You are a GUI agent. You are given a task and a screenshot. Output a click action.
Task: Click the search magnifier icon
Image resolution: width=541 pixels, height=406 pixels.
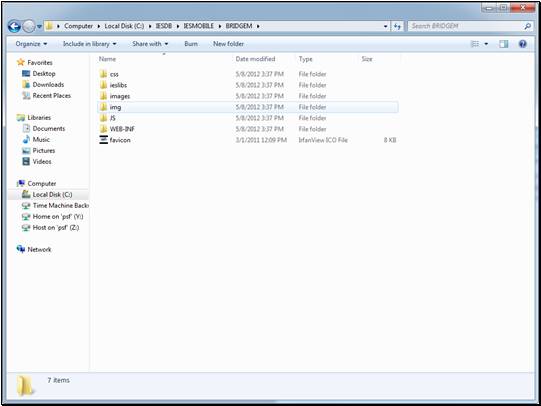(527, 26)
